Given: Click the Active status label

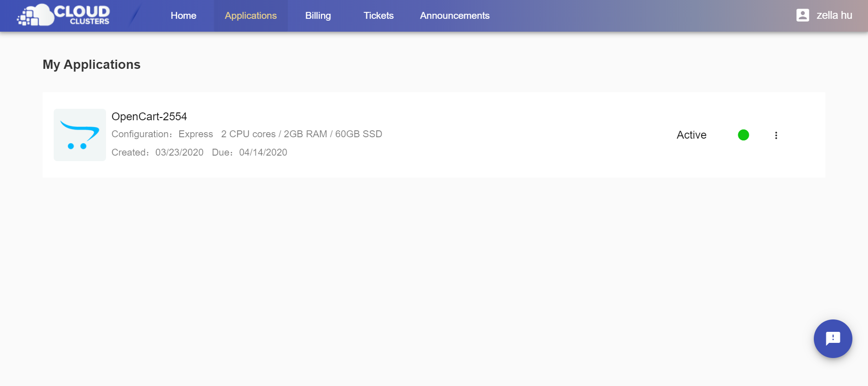Looking at the screenshot, I should click(x=691, y=135).
